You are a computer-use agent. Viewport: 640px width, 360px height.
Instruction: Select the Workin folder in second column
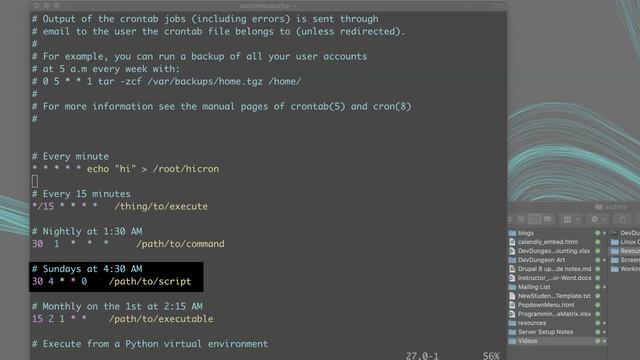pos(630,269)
